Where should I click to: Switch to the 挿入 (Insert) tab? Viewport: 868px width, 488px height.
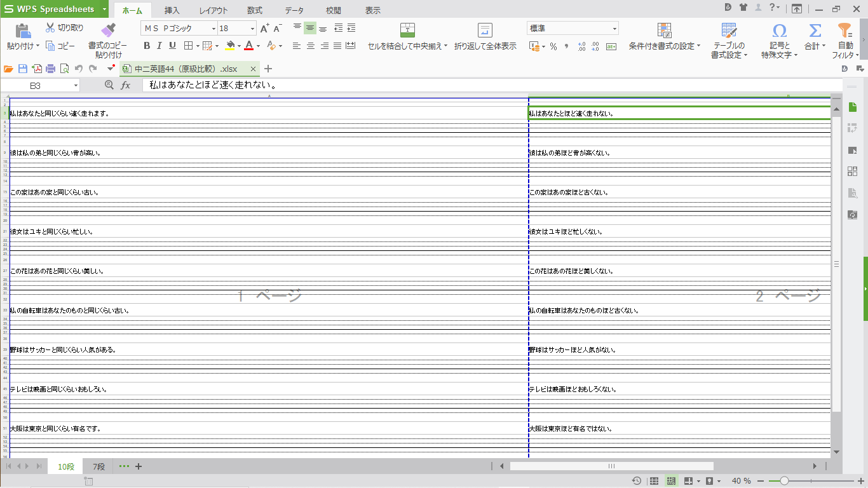[172, 10]
